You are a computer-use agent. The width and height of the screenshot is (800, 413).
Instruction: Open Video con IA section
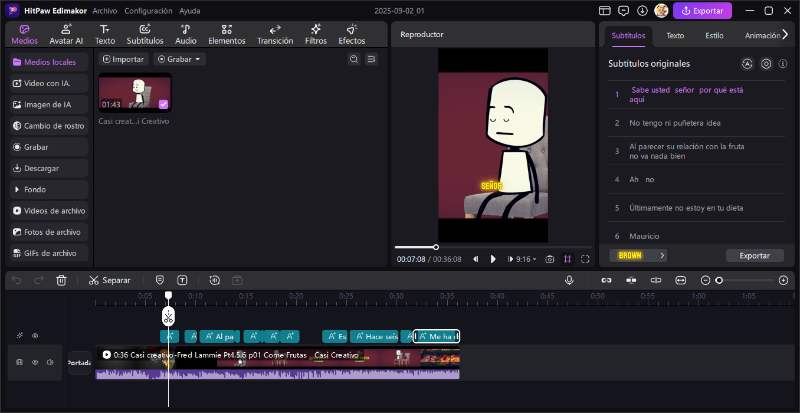pos(48,83)
